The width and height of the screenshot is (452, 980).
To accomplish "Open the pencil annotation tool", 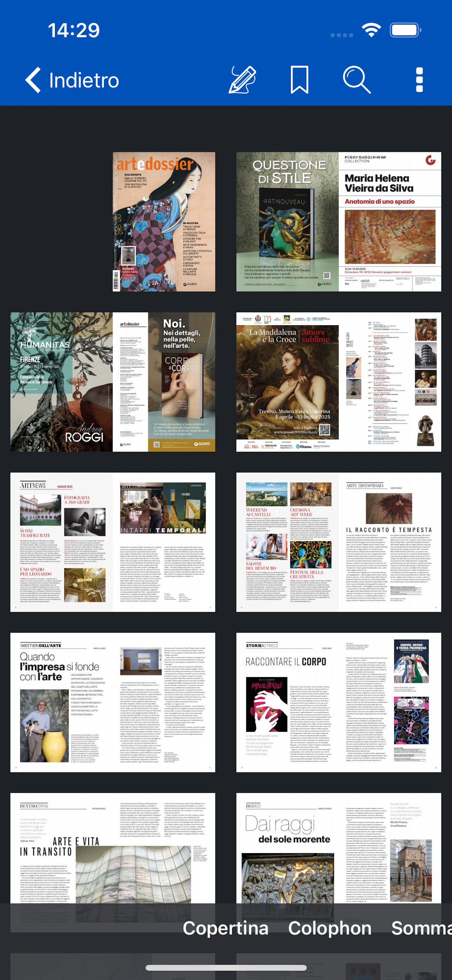I will [x=242, y=80].
